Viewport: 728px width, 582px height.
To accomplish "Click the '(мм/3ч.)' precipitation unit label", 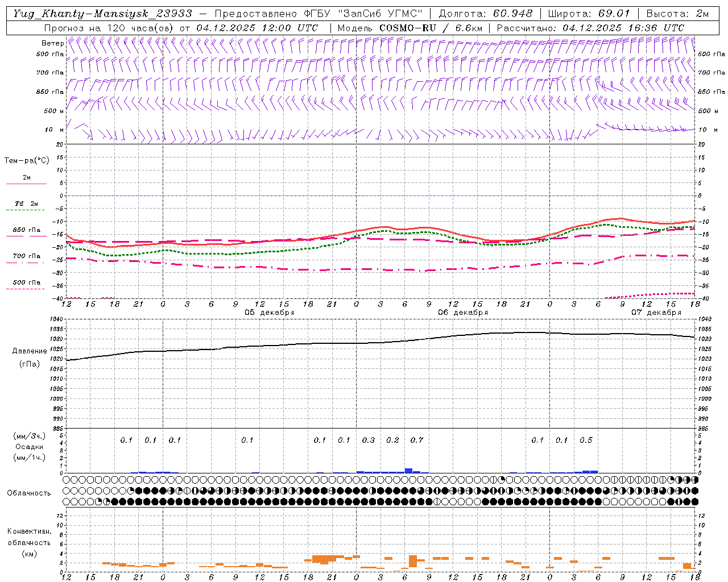I will point(30,436).
